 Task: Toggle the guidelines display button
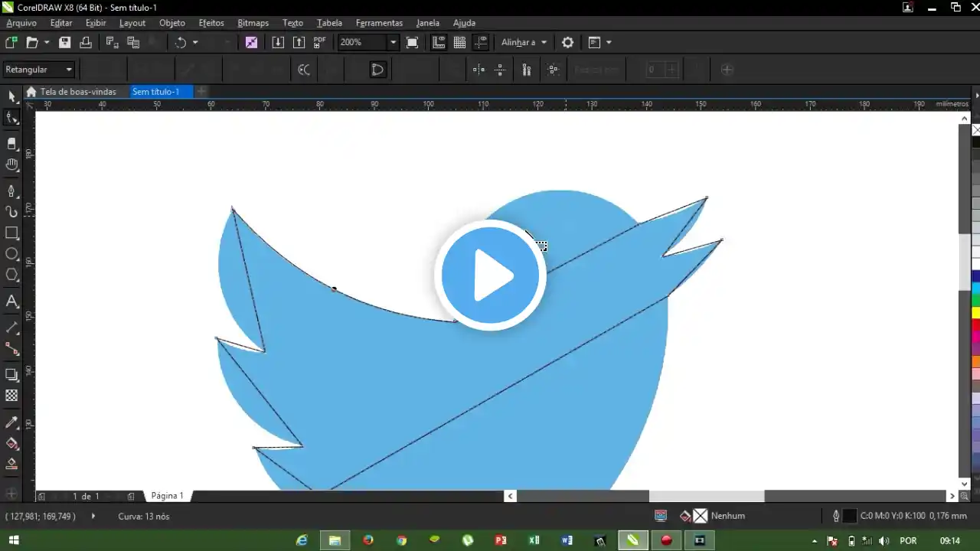481,43
